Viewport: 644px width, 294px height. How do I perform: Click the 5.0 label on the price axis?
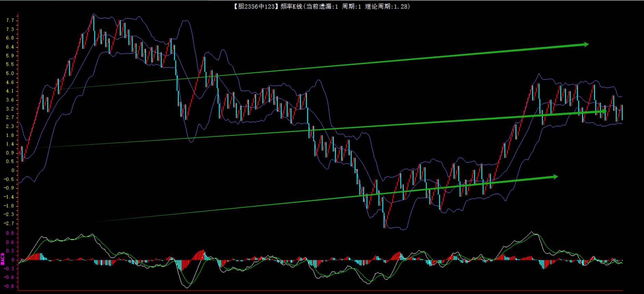pos(10,73)
